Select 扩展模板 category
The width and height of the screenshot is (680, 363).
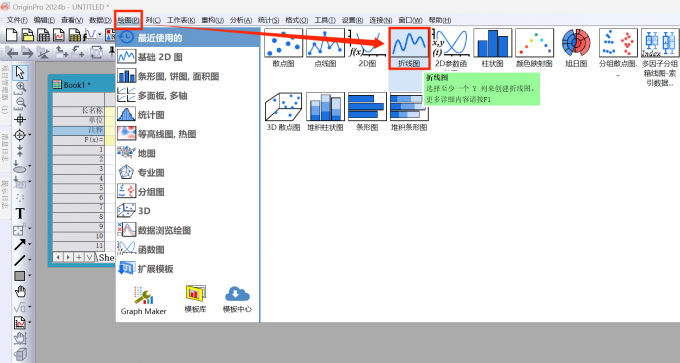tap(188, 269)
